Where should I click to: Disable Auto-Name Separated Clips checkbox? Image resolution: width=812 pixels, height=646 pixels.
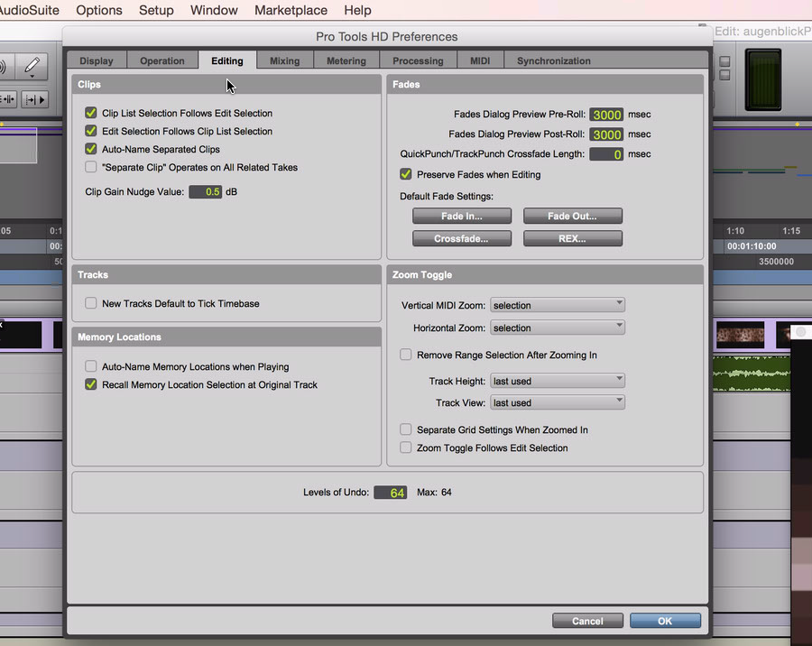click(91, 149)
